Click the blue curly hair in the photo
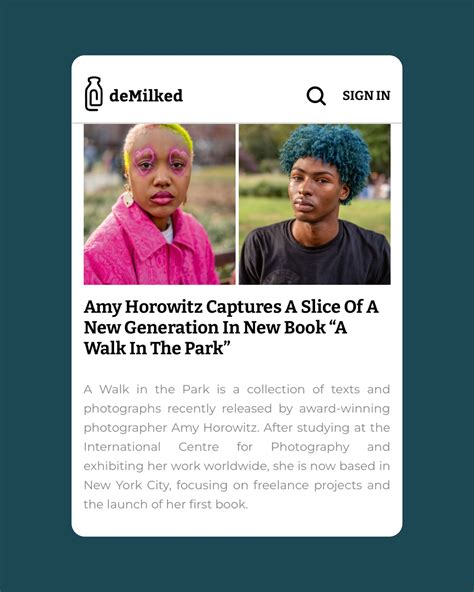Viewport: 474px width, 592px height. point(326,157)
